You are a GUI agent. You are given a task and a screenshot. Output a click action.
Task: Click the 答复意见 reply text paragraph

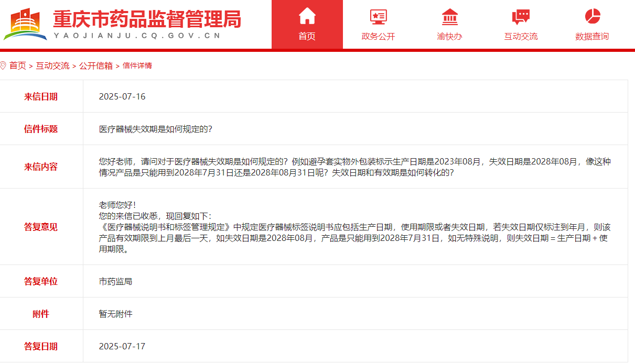(x=354, y=233)
